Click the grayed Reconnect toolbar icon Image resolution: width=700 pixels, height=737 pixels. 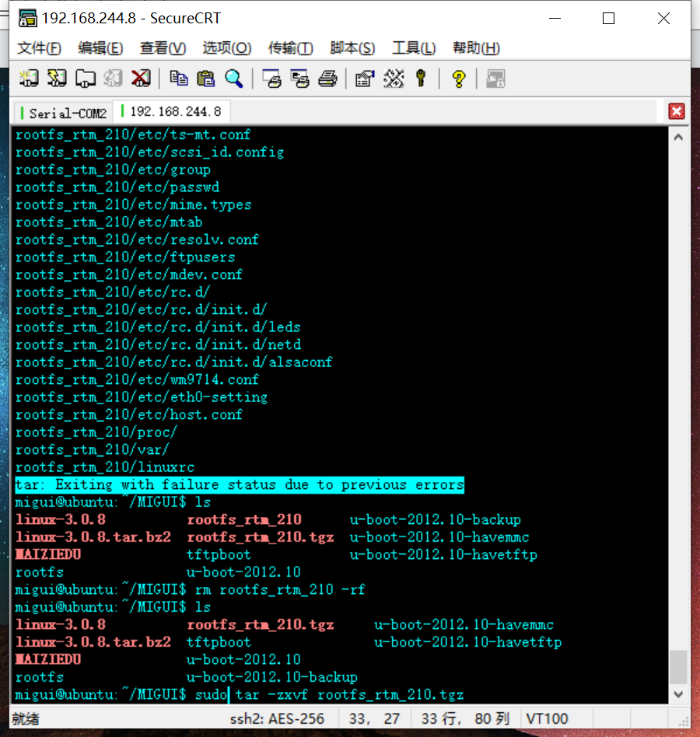click(x=113, y=79)
